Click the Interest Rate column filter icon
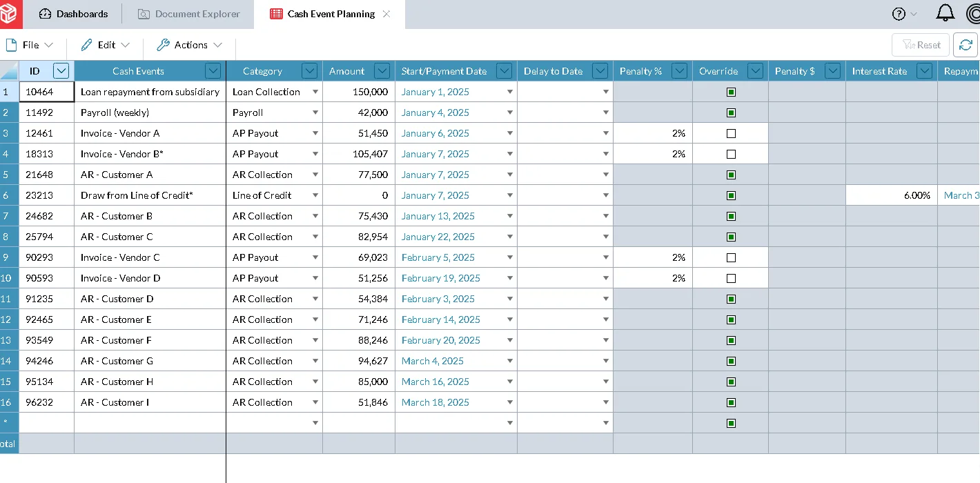 pos(924,71)
